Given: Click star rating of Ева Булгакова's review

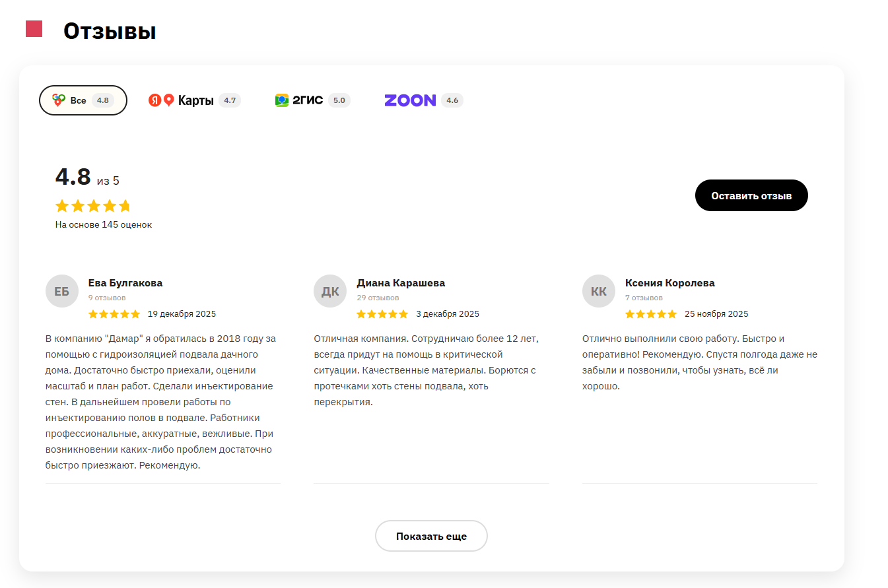Looking at the screenshot, I should [114, 314].
